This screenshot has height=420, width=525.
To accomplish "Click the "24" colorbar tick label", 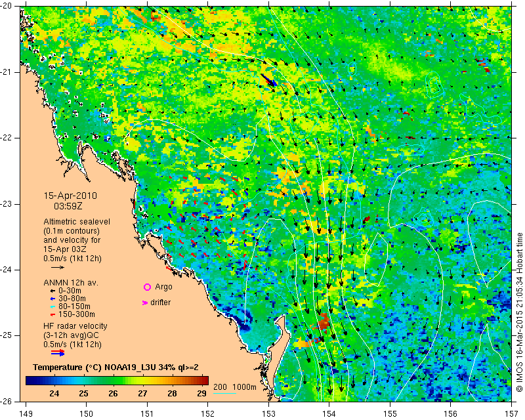I will point(54,394).
